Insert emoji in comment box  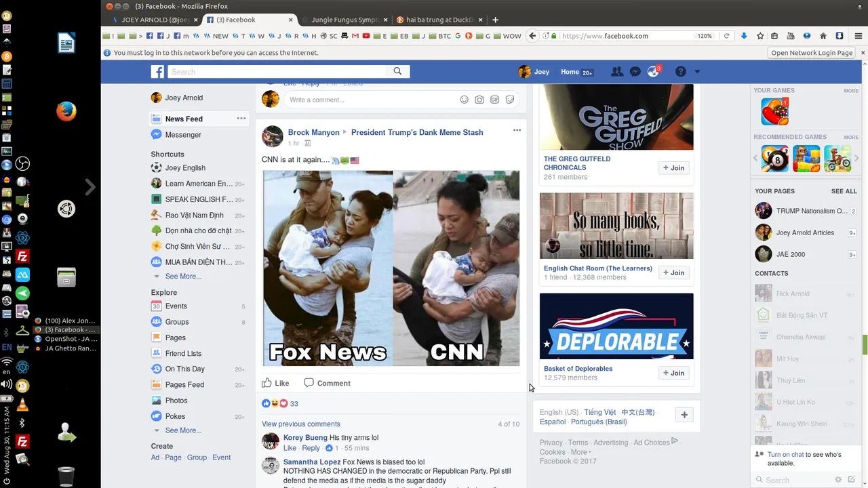click(x=465, y=100)
